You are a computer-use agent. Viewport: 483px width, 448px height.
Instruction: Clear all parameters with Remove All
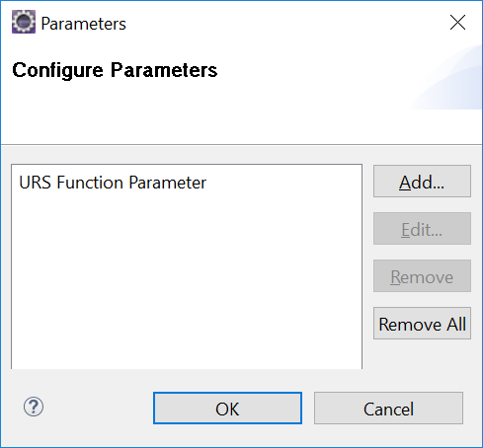[x=422, y=324]
